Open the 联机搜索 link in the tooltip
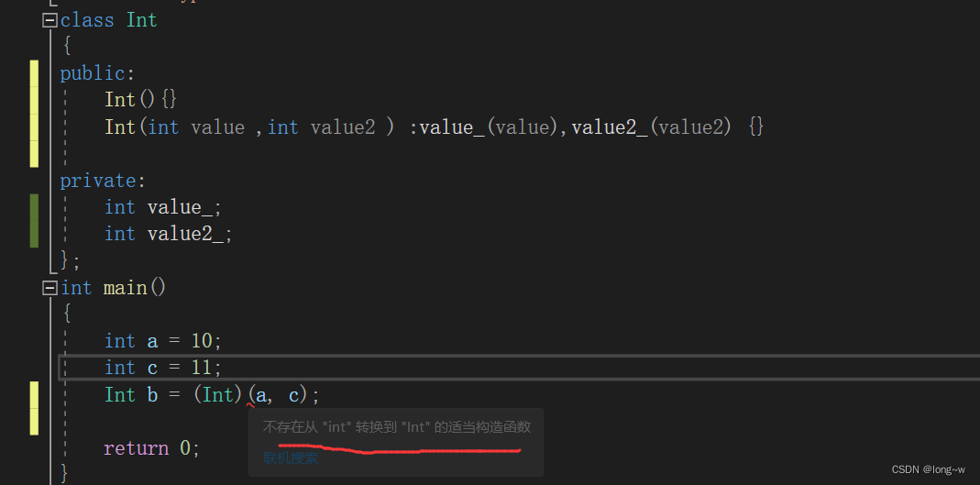This screenshot has width=980, height=485. [x=291, y=457]
